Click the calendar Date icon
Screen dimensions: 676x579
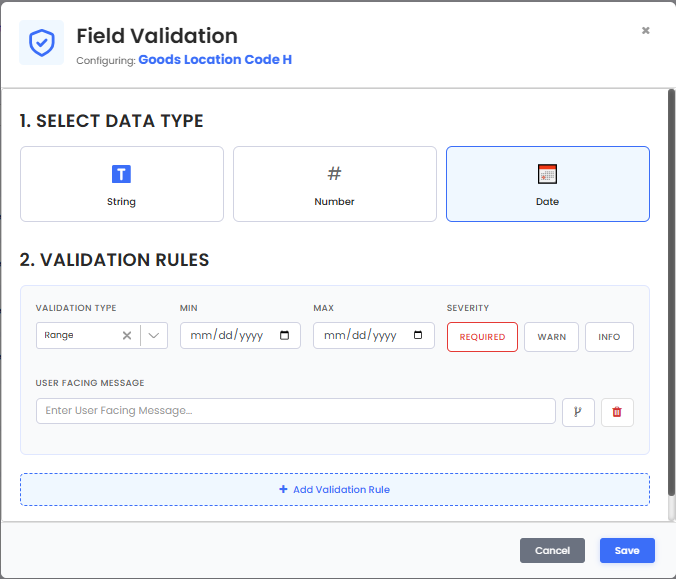coord(547,174)
